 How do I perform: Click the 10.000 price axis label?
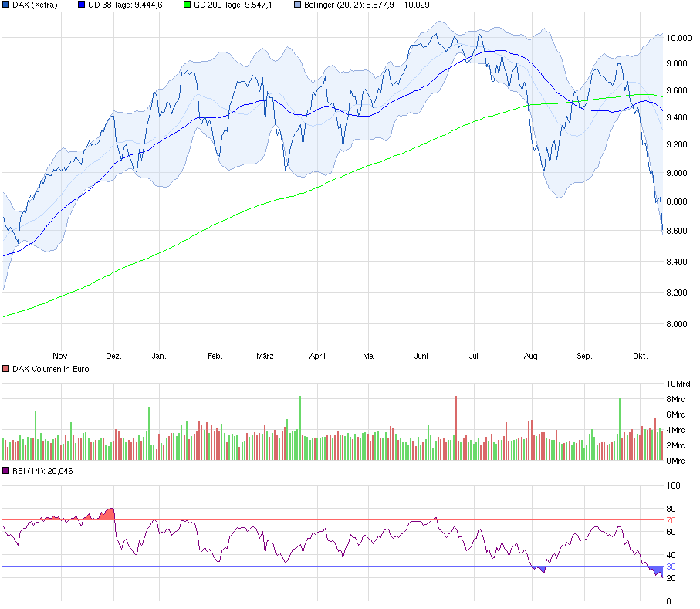pos(681,36)
